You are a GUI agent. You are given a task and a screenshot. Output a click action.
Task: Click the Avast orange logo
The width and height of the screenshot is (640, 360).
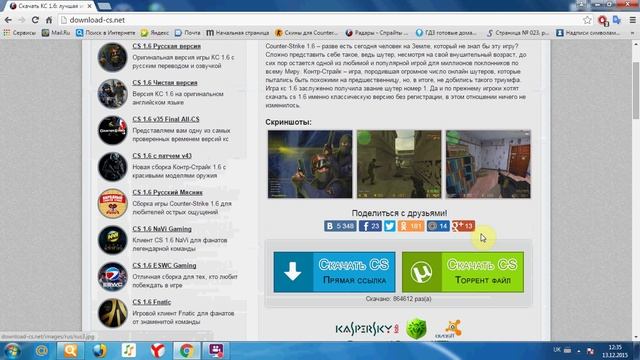[448, 329]
